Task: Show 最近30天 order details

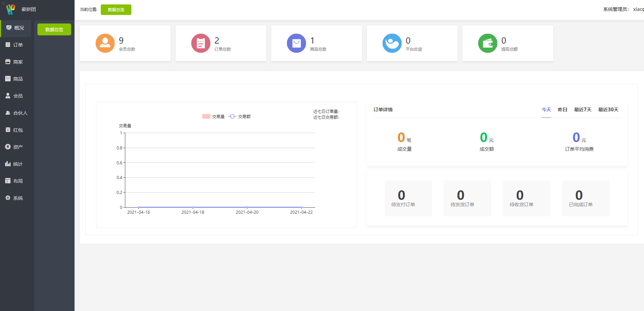Action: coord(608,110)
